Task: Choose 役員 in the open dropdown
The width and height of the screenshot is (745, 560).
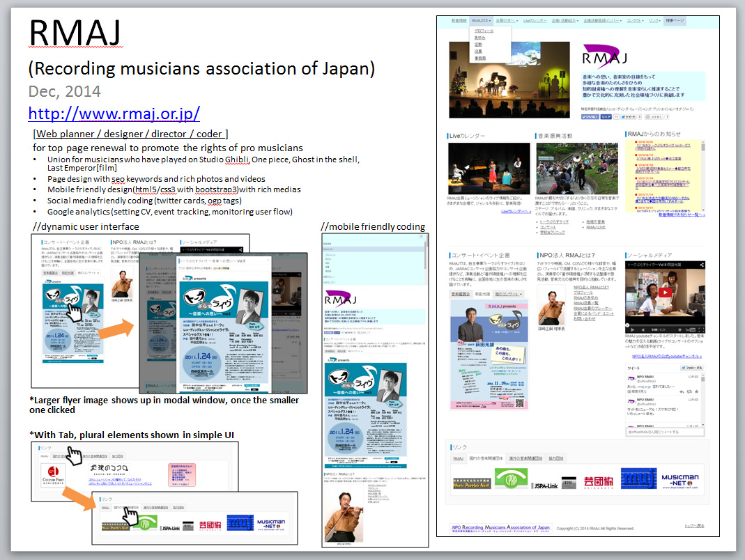Action: 478,52
